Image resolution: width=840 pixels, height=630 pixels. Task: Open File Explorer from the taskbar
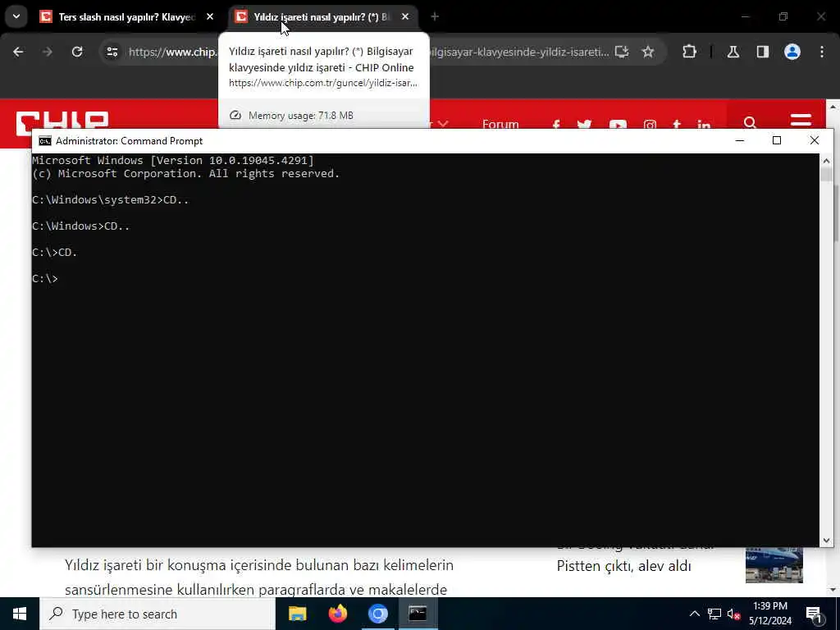[297, 614]
